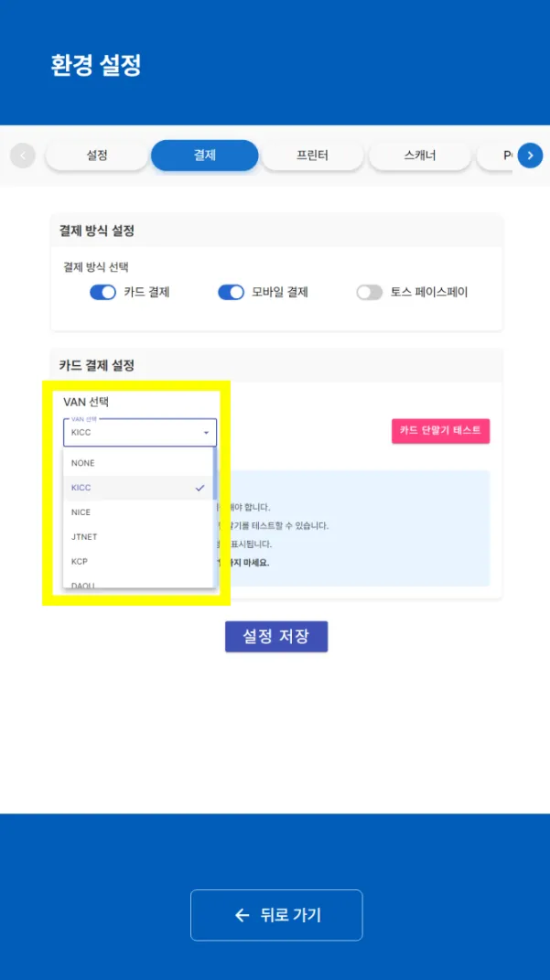This screenshot has height=980, width=550.
Task: Click the VAN dropdown list scrollbar
Action: click(x=214, y=476)
